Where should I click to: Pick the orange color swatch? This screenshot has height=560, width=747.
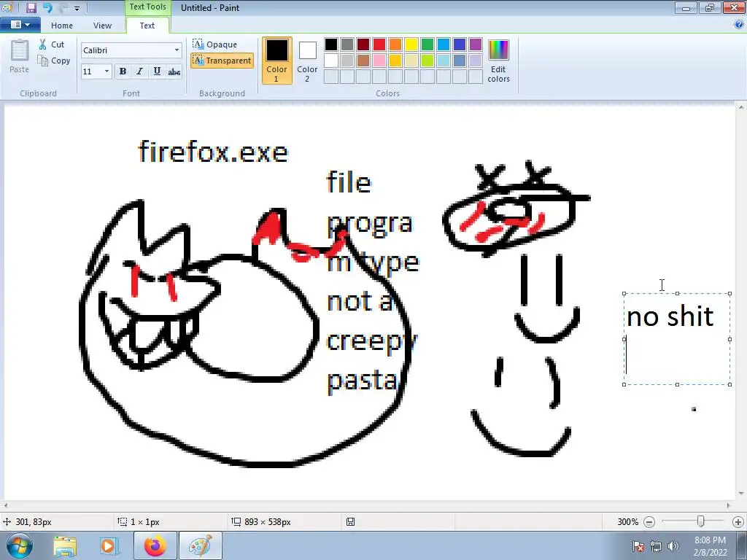pyautogui.click(x=395, y=44)
